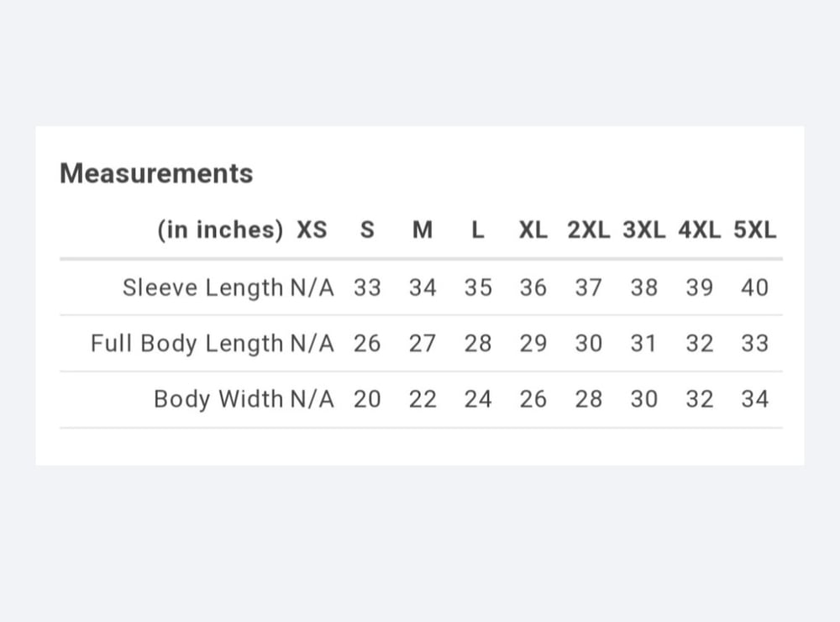Select Body Width value 24 for size L
The image size is (840, 622).
point(478,398)
